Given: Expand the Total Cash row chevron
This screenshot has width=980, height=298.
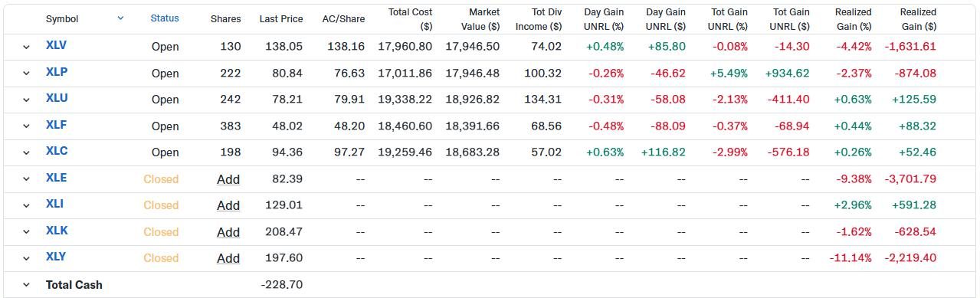Looking at the screenshot, I should [26, 285].
